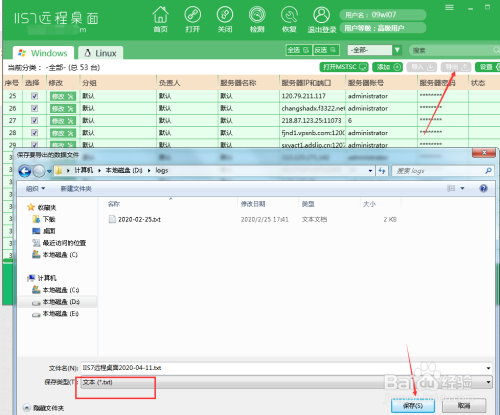Toggle checkbox for row 27

[34, 120]
